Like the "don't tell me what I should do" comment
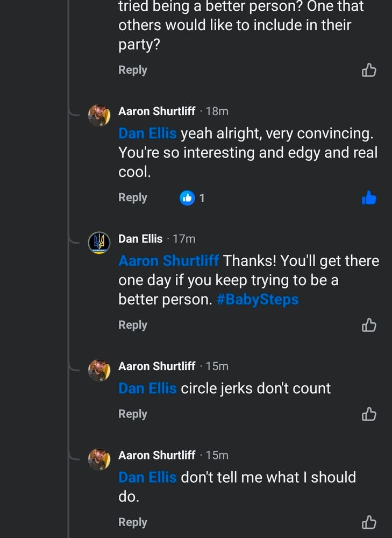Image resolution: width=392 pixels, height=538 pixels. [369, 522]
